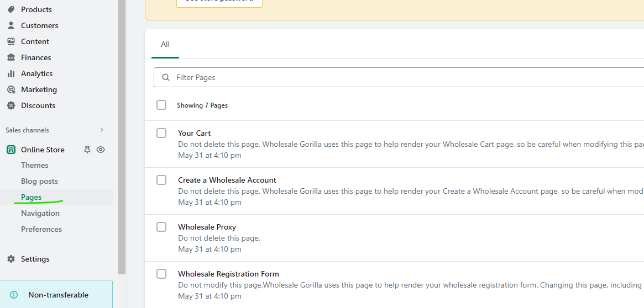Select the Your Cart page checkbox
The image size is (644, 308).
(x=161, y=133)
